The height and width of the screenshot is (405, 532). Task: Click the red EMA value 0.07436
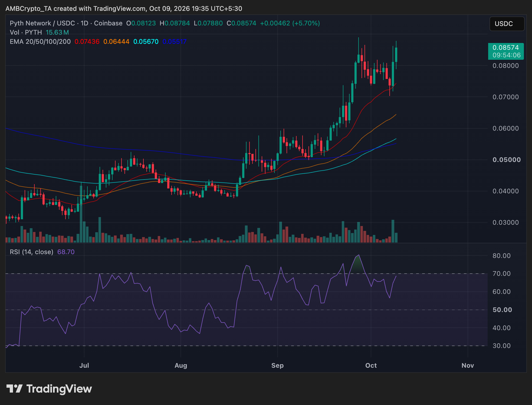87,42
